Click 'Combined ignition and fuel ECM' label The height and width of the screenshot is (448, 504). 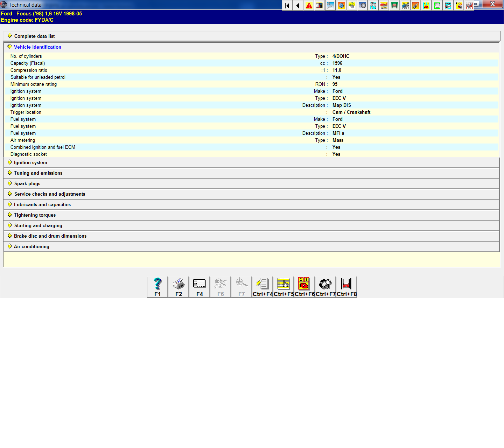[x=43, y=147]
